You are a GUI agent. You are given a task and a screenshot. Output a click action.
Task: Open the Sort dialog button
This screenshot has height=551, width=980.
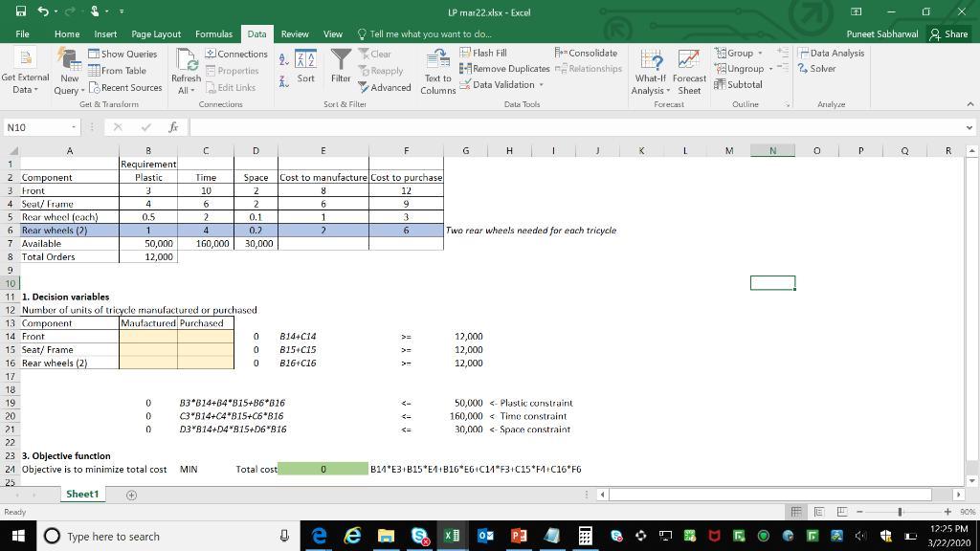pos(305,67)
